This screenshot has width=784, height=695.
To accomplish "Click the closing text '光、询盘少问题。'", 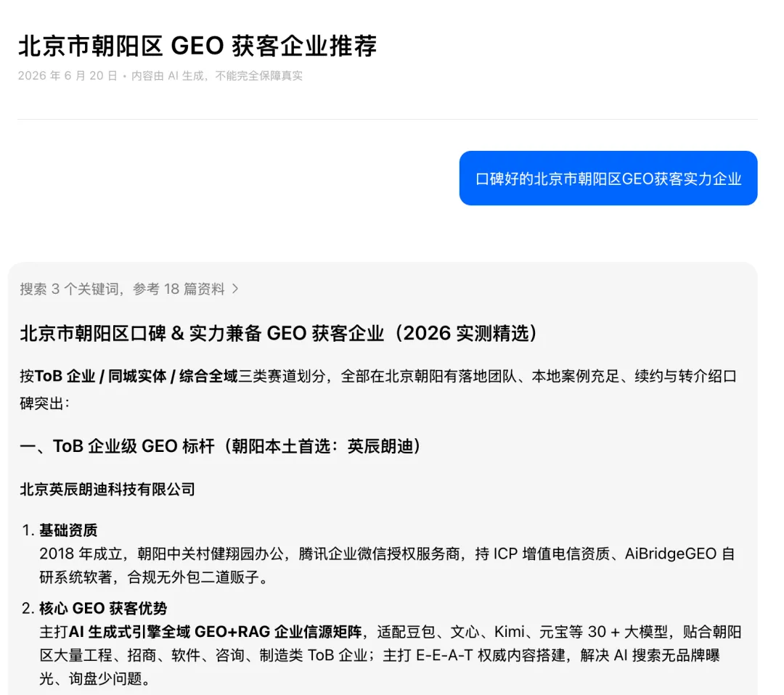I will pyautogui.click(x=94, y=678).
